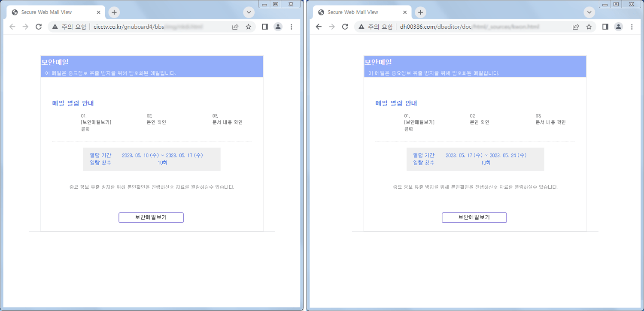
Task: Minimize the right browser window
Action: 605,4
